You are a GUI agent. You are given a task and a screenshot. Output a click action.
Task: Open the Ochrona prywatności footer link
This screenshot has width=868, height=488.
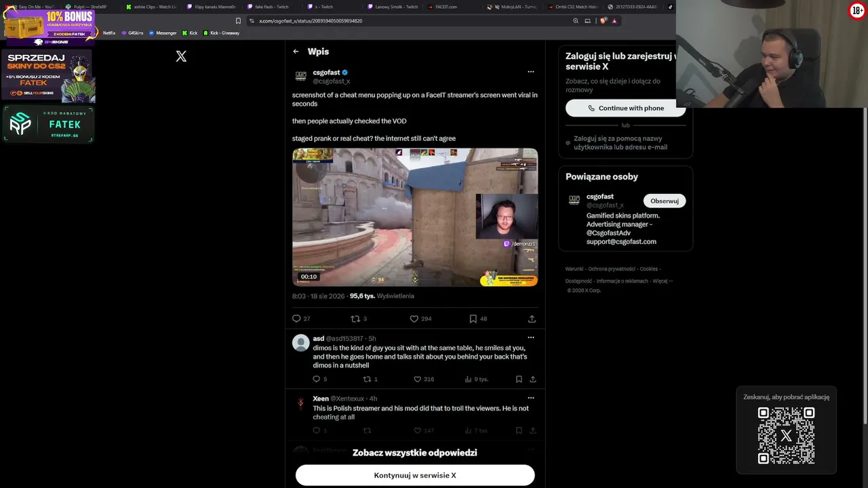[612, 269]
